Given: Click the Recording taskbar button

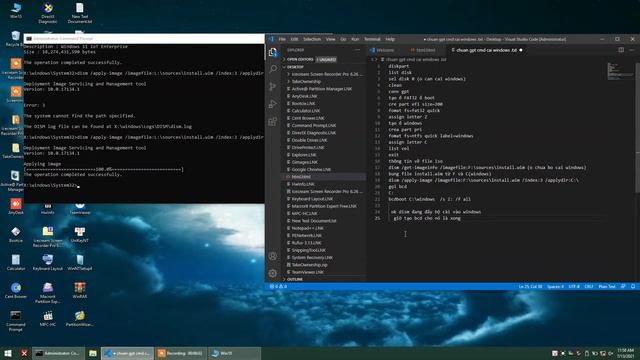Looking at the screenshot, I should (x=181, y=353).
